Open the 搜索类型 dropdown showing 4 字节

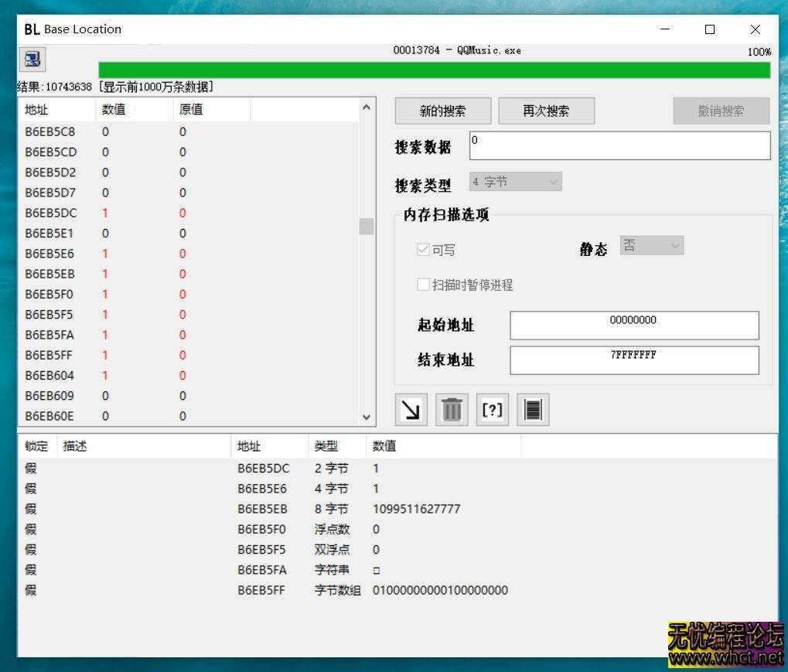[514, 181]
